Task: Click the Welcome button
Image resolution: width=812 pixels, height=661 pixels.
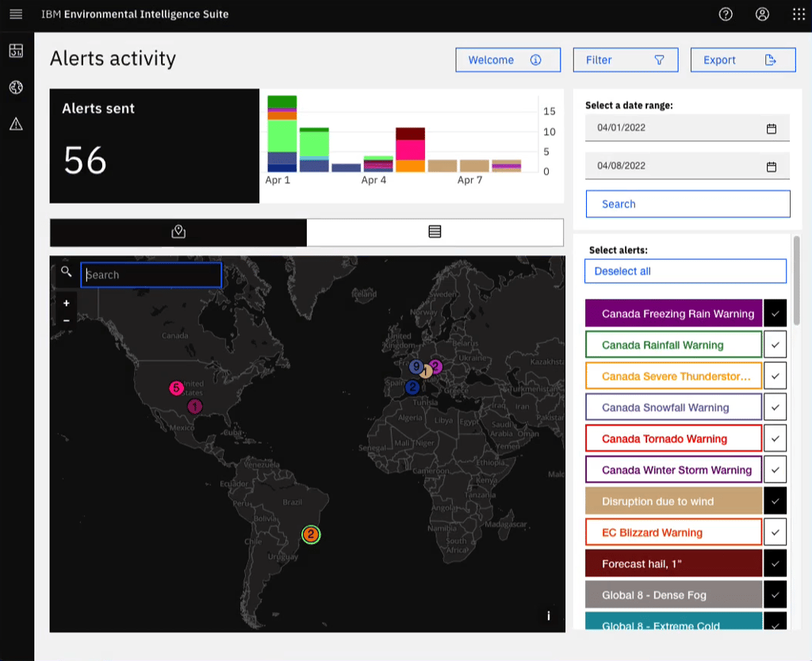Action: pyautogui.click(x=507, y=60)
